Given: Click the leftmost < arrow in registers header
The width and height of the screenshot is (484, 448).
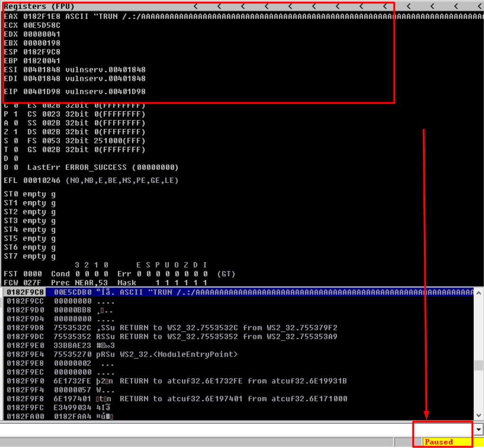Looking at the screenshot, I should (x=196, y=7).
